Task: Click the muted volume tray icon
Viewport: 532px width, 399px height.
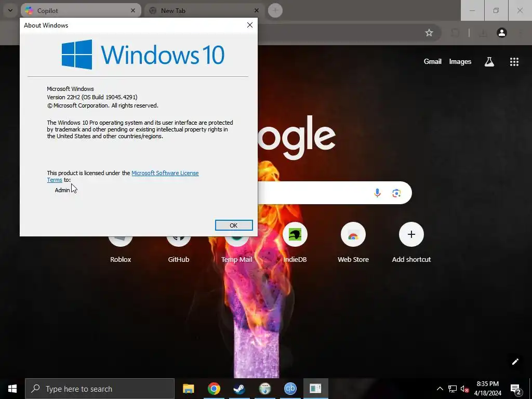Action: coord(464,389)
